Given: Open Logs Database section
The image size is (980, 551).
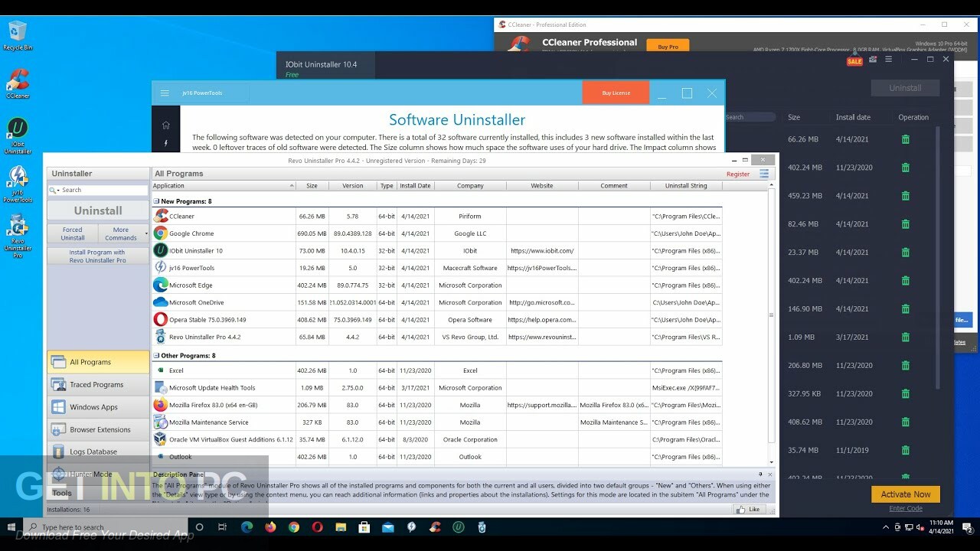Looking at the screenshot, I should point(98,452).
